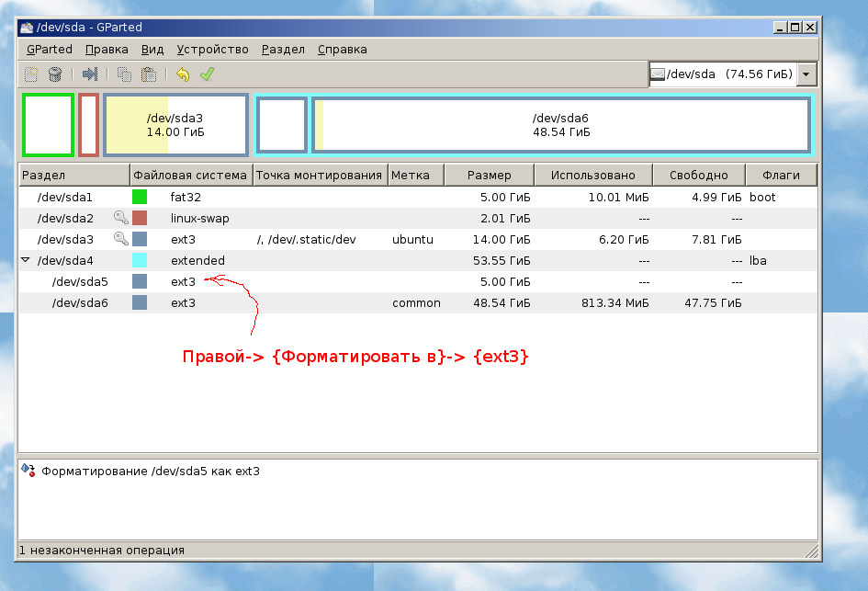Click the New partition toolbar icon

[31, 74]
